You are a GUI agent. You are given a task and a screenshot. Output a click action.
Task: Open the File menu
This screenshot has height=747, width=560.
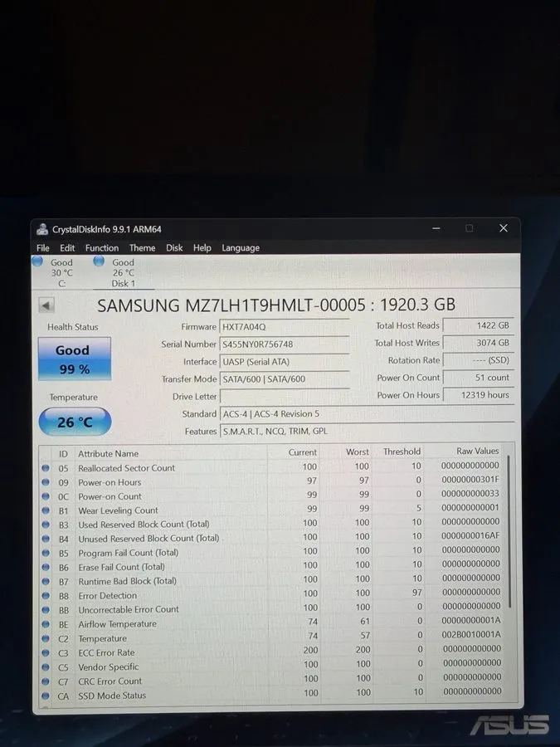click(43, 247)
